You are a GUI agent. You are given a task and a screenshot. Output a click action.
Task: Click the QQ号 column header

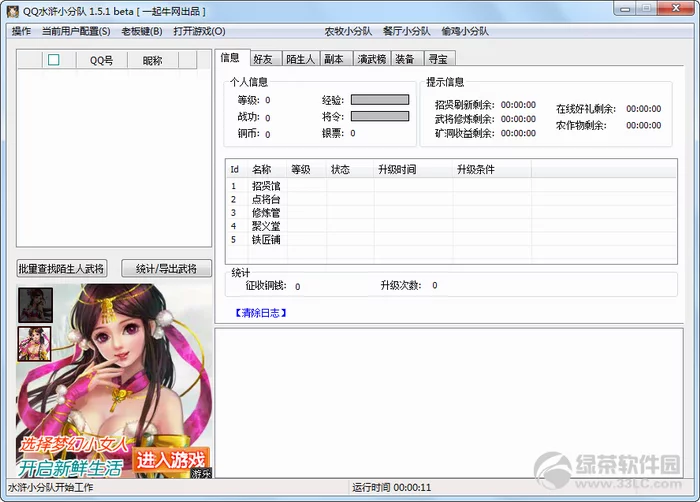[x=102, y=60]
